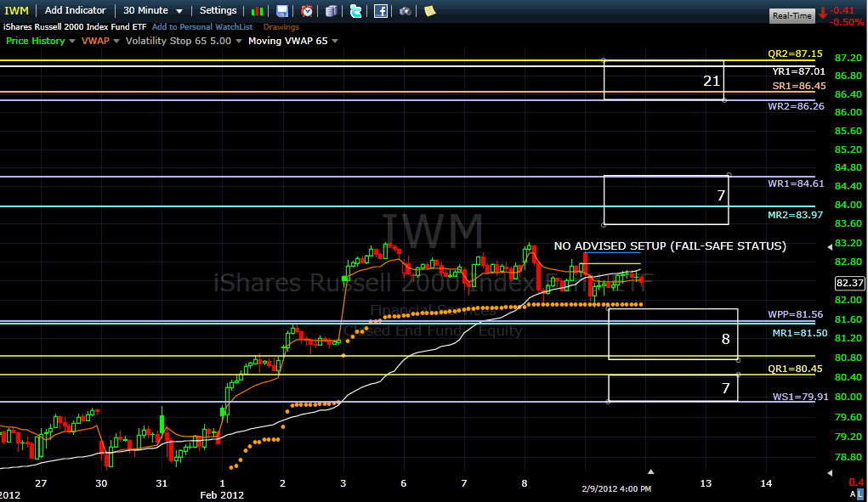Share chart via Facebook icon
Viewport: 868px width, 502px height.
pos(381,11)
